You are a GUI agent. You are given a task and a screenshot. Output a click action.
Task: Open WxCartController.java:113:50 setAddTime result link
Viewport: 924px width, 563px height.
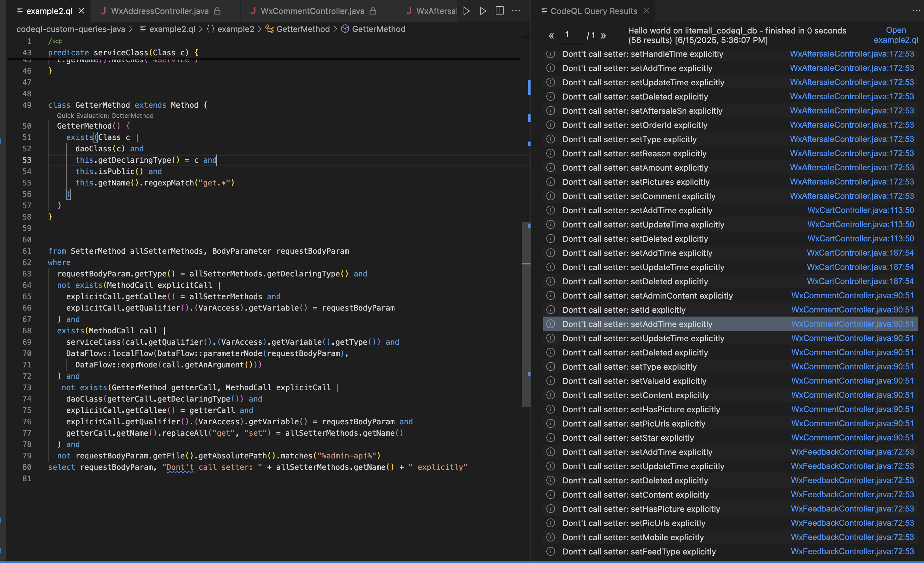[860, 210]
